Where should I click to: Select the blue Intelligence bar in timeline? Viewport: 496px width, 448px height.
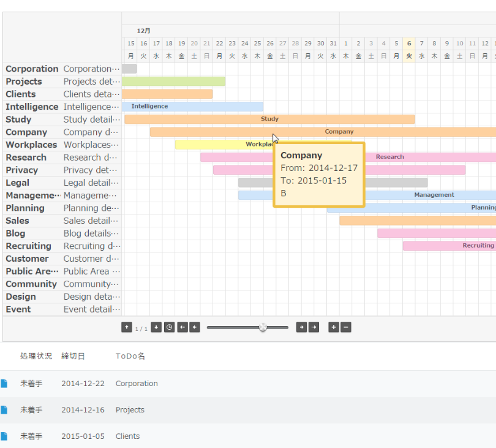192,107
